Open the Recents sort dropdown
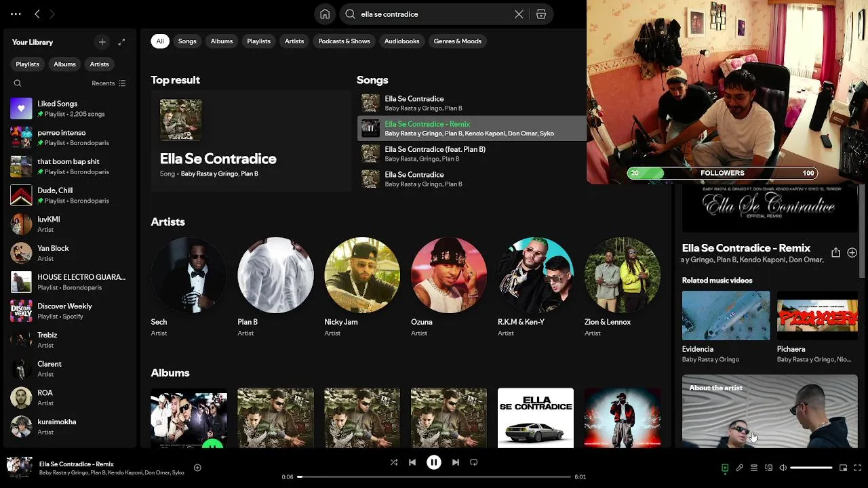 (x=108, y=83)
